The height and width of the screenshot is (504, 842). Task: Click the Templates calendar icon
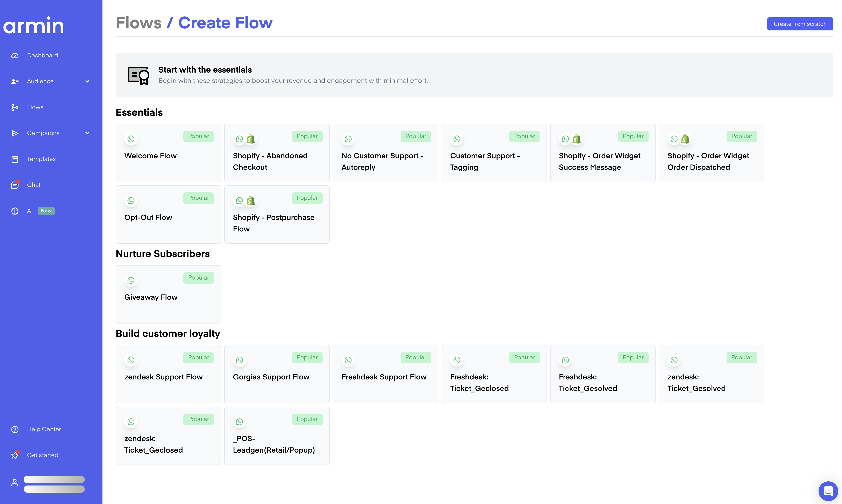pos(15,159)
